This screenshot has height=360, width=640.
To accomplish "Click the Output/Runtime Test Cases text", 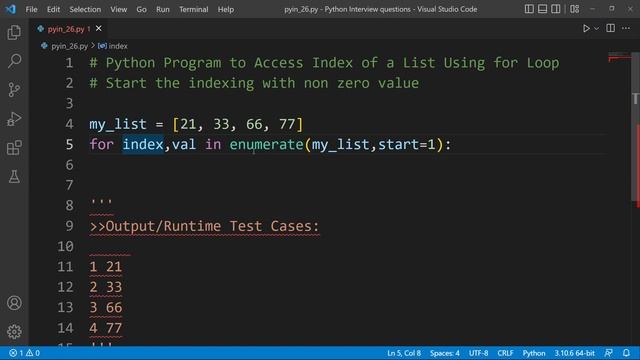I will (212, 226).
